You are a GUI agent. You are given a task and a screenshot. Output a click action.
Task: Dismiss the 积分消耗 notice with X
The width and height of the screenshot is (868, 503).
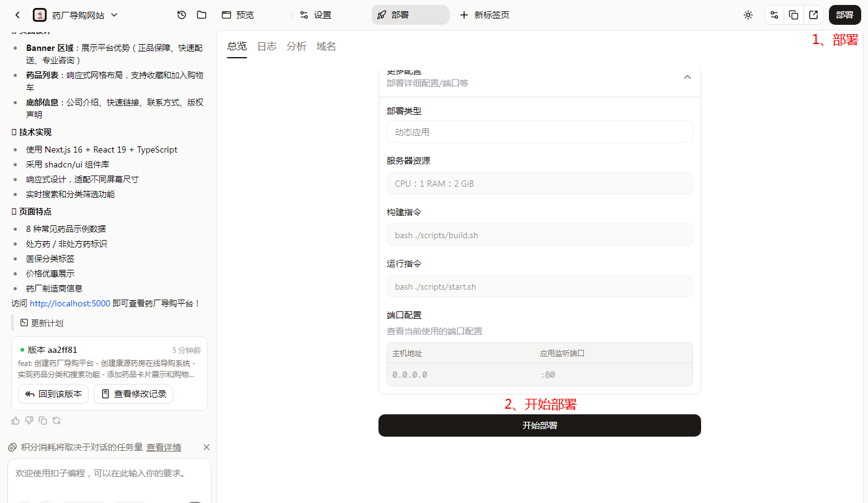(x=207, y=447)
